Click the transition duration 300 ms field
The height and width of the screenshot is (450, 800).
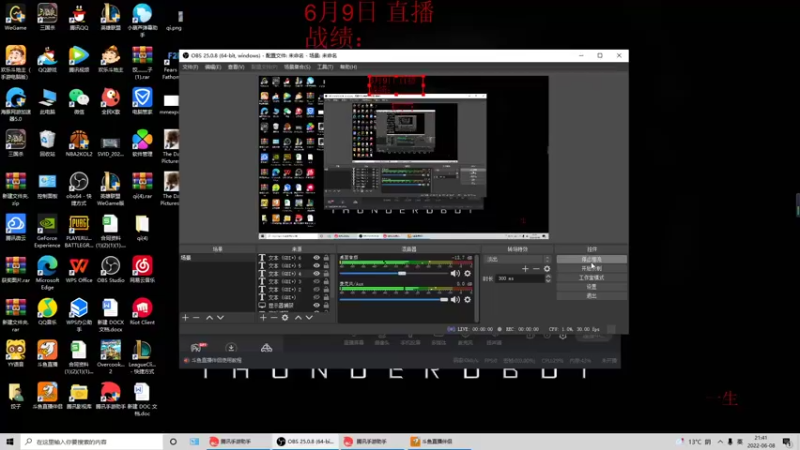pyautogui.click(x=520, y=279)
